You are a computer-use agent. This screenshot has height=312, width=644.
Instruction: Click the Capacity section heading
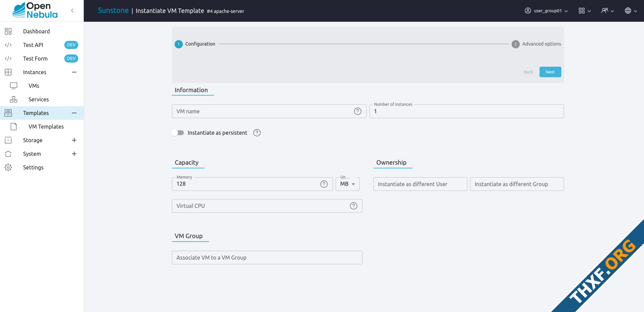pos(187,163)
